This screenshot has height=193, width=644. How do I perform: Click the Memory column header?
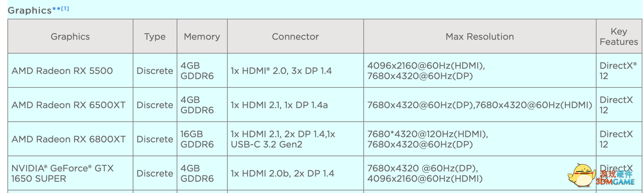[x=202, y=37]
